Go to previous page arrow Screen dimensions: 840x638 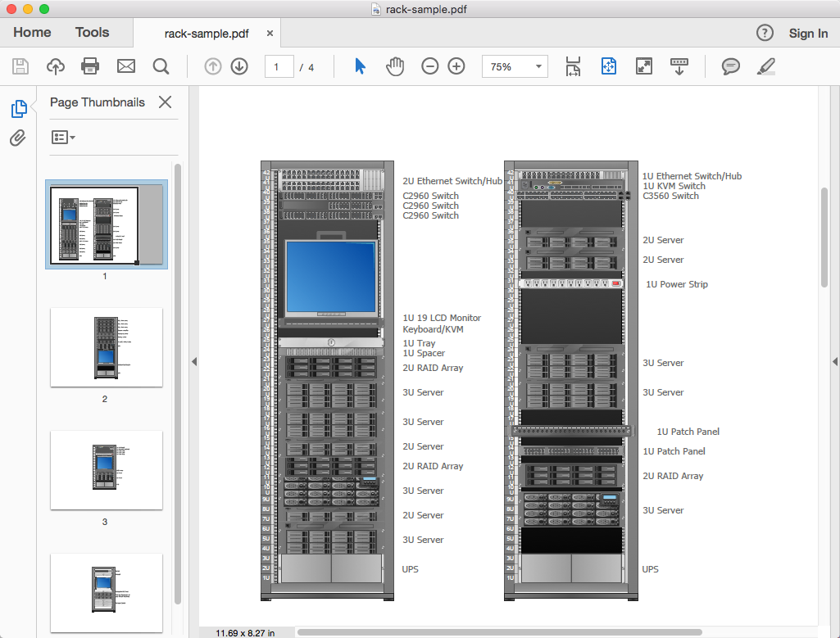click(213, 66)
